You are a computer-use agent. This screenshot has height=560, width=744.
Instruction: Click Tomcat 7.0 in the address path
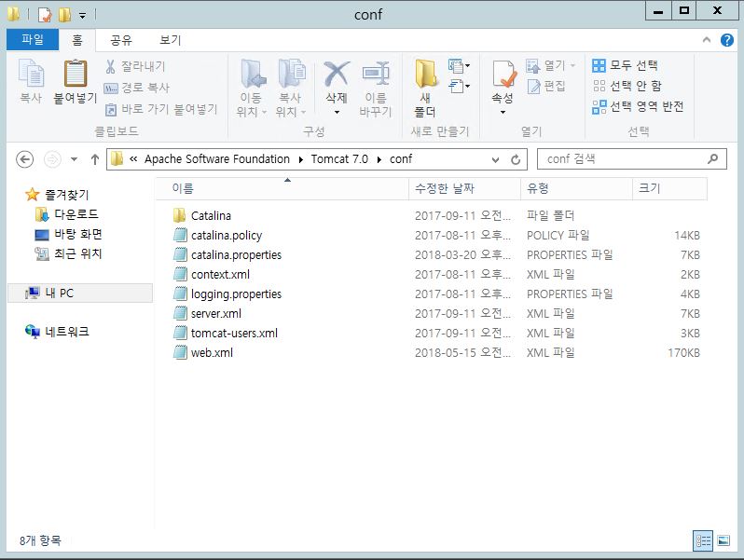[339, 159]
